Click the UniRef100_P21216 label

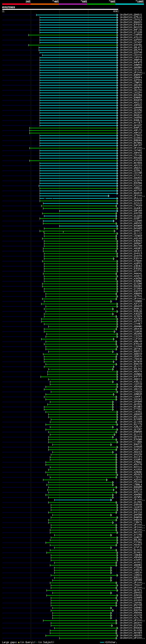point(131,186)
